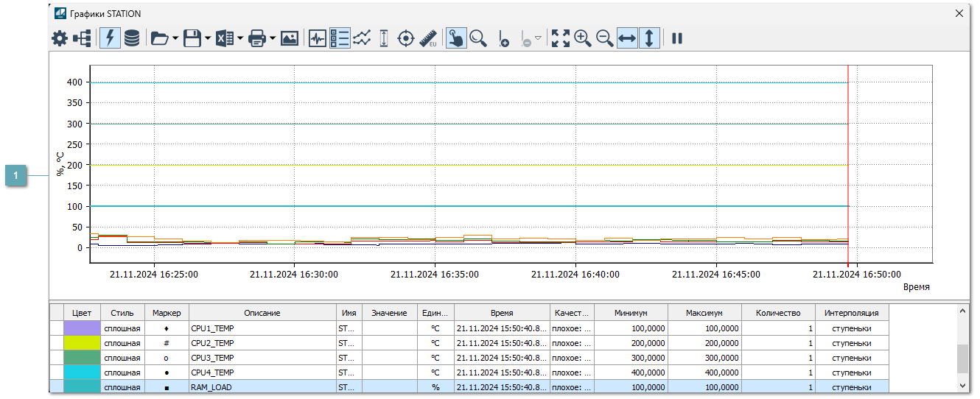Click the crosshair target tool
This screenshot has height=399, width=980.
[406, 38]
